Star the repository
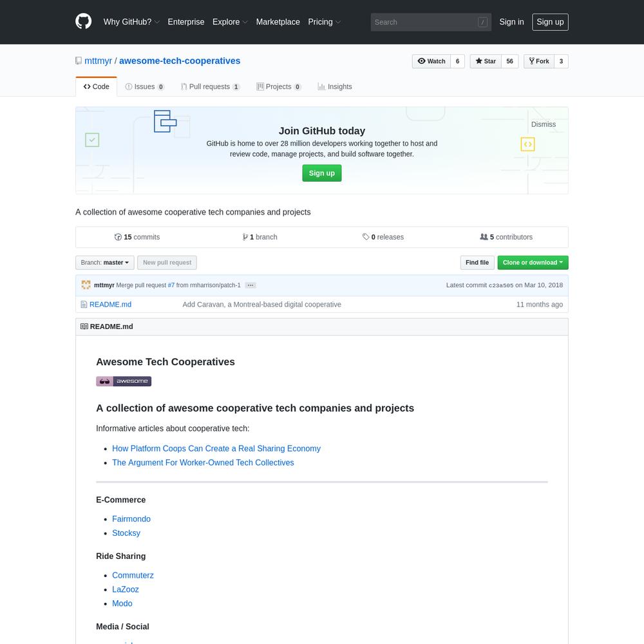 pyautogui.click(x=486, y=61)
